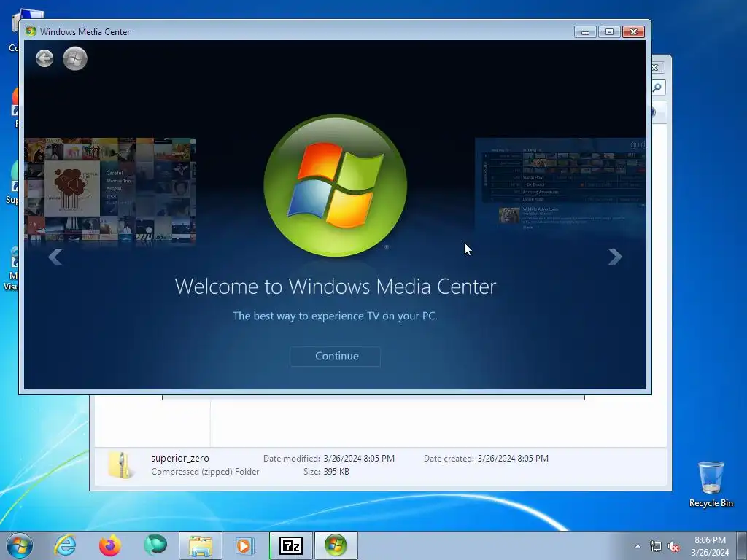The width and height of the screenshot is (747, 560).
Task: Close the Windows Media Center window
Action: click(x=634, y=32)
